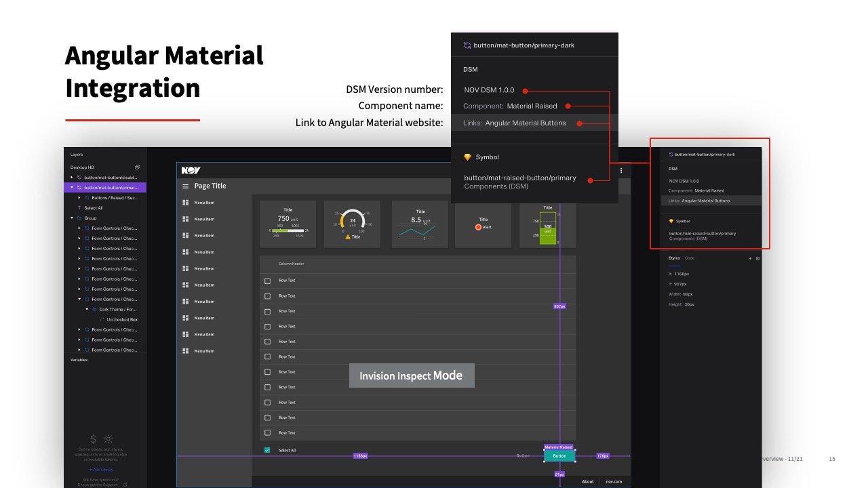Image resolution: width=868 pixels, height=488 pixels.
Task: Click symbol icon of button/mat-button/disabl... layer
Action: tap(79, 178)
